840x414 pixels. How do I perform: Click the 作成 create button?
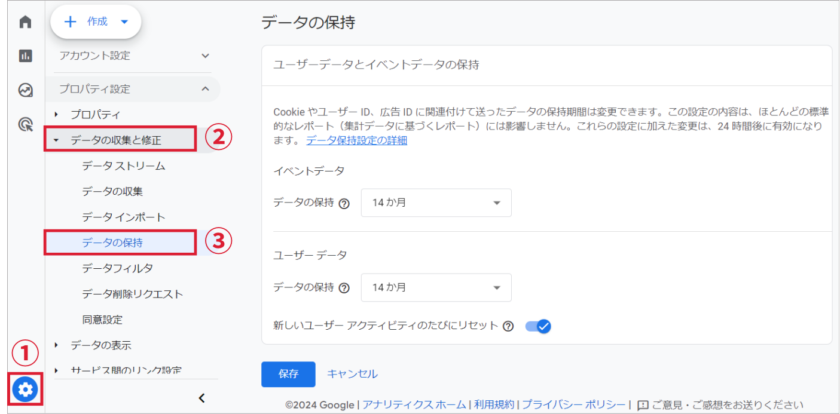[95, 20]
